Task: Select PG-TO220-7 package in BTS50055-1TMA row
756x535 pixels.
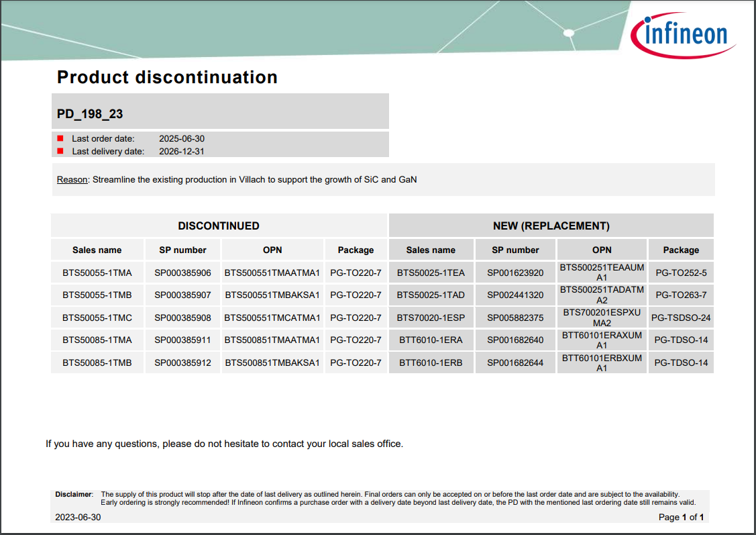Action: [356, 273]
